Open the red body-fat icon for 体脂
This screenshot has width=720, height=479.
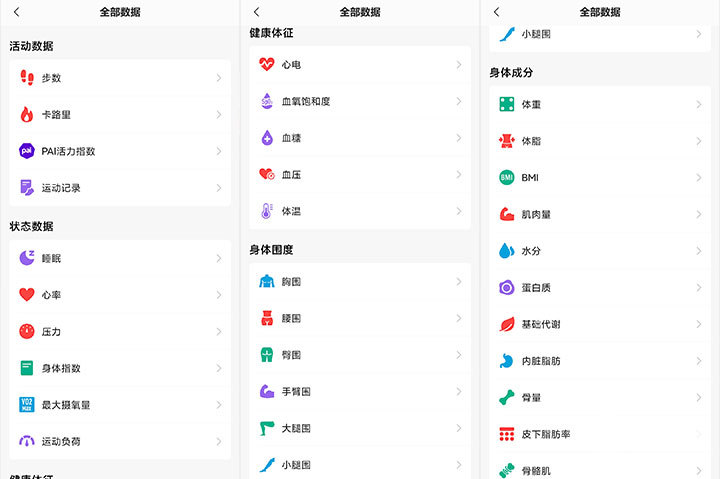point(507,141)
